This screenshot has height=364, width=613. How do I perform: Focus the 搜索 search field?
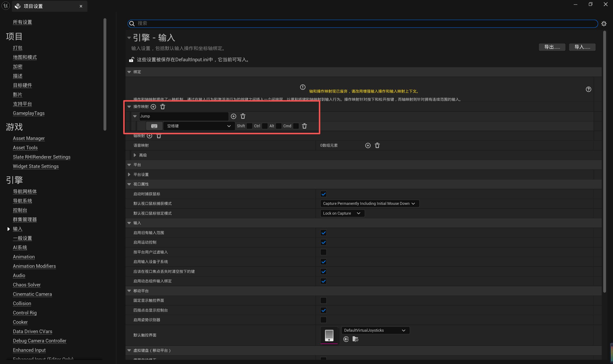click(x=363, y=23)
